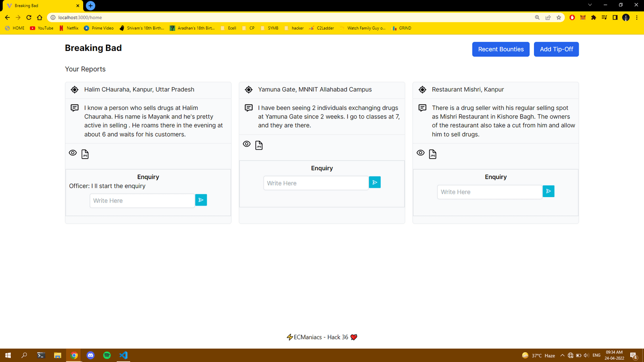The height and width of the screenshot is (362, 644).
Task: Open the MetaMask fox extension
Action: tap(583, 17)
